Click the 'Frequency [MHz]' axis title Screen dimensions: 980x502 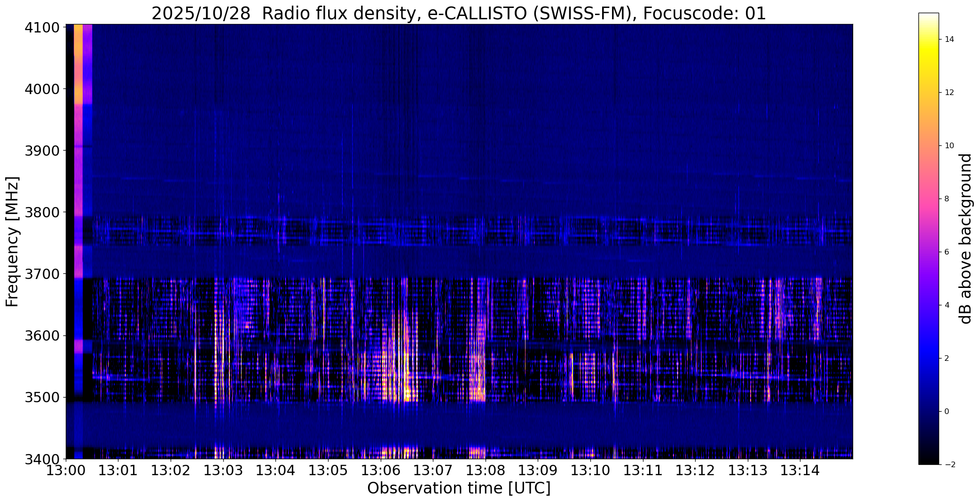(12, 241)
